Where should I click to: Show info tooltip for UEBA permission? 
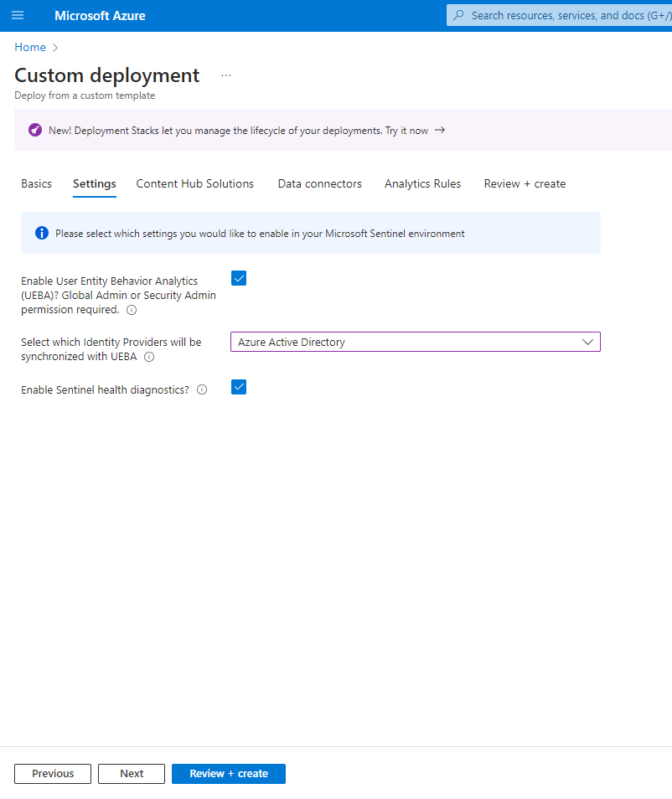(132, 310)
